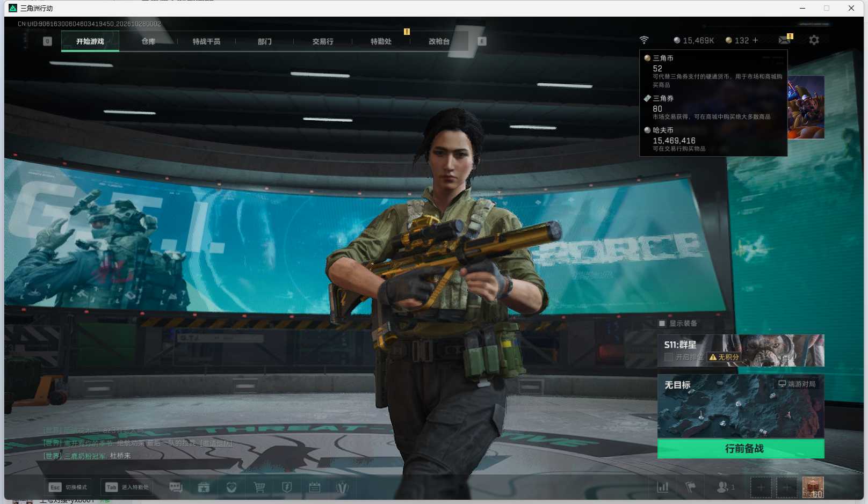Toggle the 显示装备 checkbox
Viewport: 868px width, 504px height.
662,323
